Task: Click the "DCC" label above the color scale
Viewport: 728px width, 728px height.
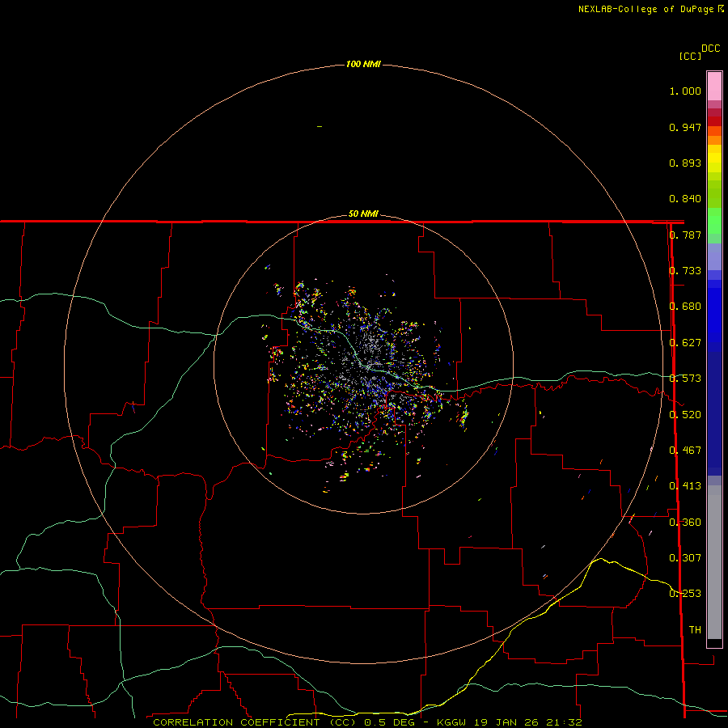Action: click(711, 49)
